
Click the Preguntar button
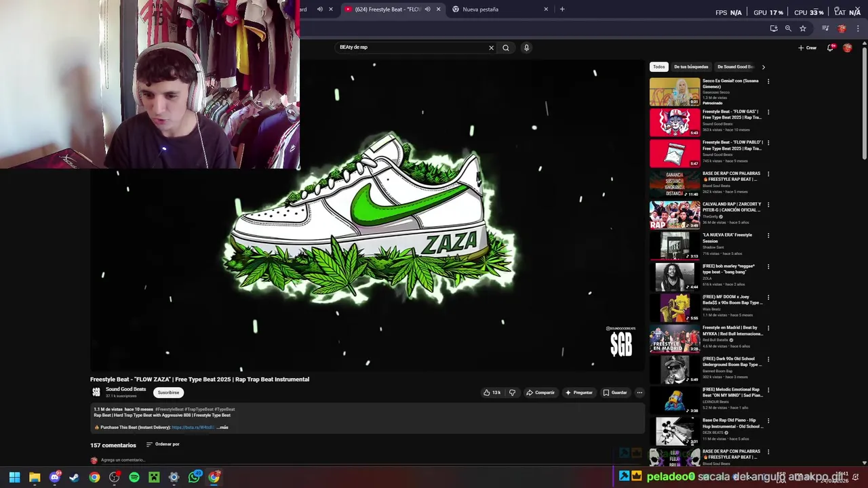(x=578, y=392)
